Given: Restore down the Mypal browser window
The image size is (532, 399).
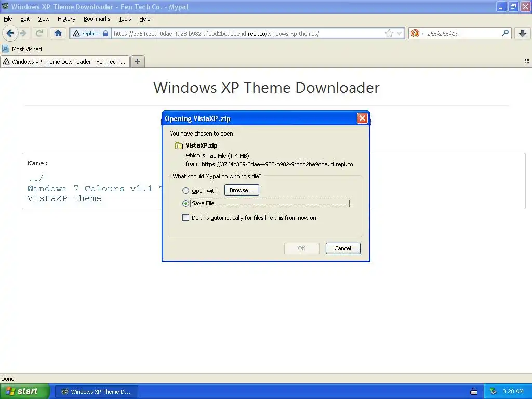Looking at the screenshot, I should coord(513,7).
